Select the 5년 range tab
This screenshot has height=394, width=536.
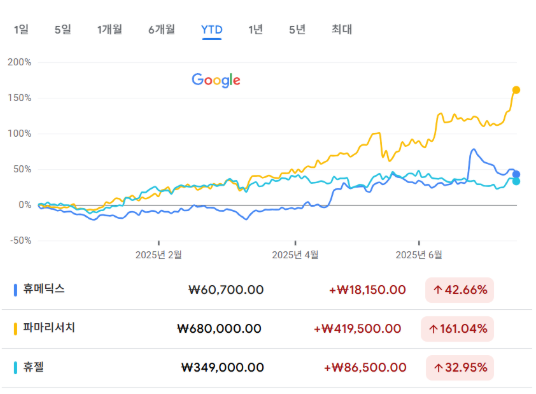pyautogui.click(x=297, y=29)
